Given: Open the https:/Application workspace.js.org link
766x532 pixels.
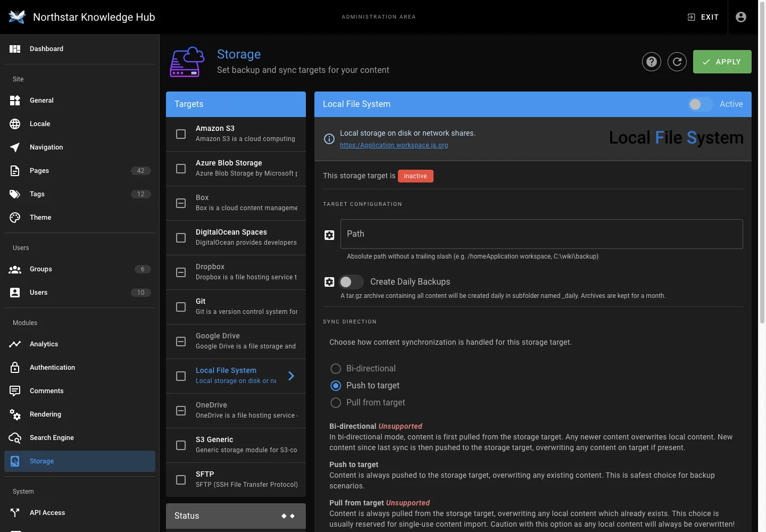Looking at the screenshot, I should point(394,145).
